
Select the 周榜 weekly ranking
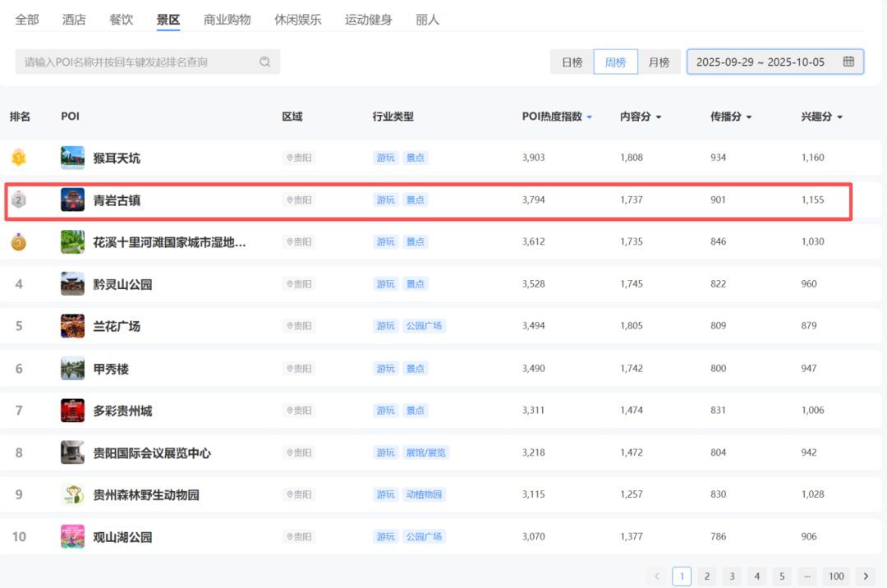[x=615, y=62]
